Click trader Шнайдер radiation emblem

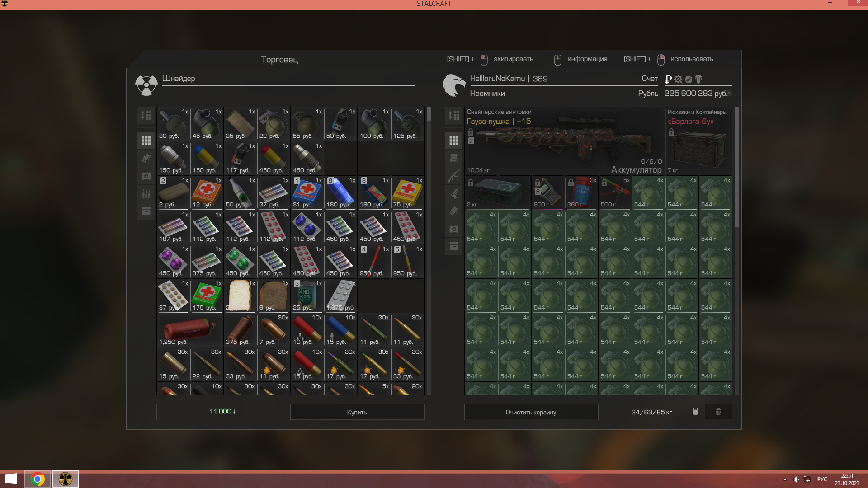click(146, 85)
